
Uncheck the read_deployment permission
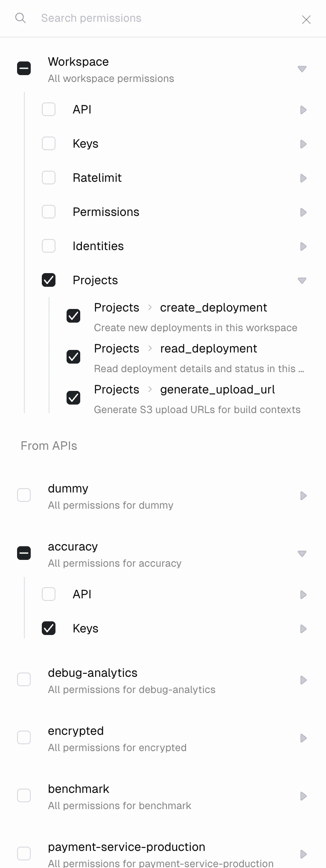[73, 357]
